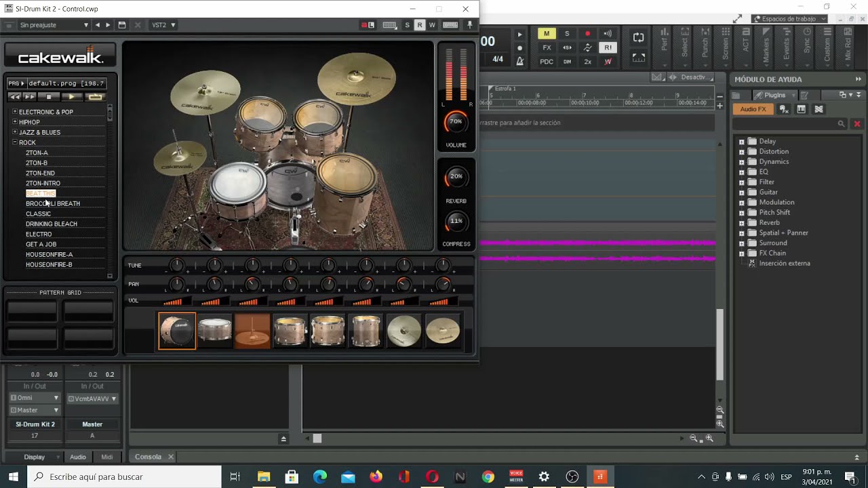Select the CLASSIC rock pattern
The height and width of the screenshot is (488, 868).
(38, 213)
